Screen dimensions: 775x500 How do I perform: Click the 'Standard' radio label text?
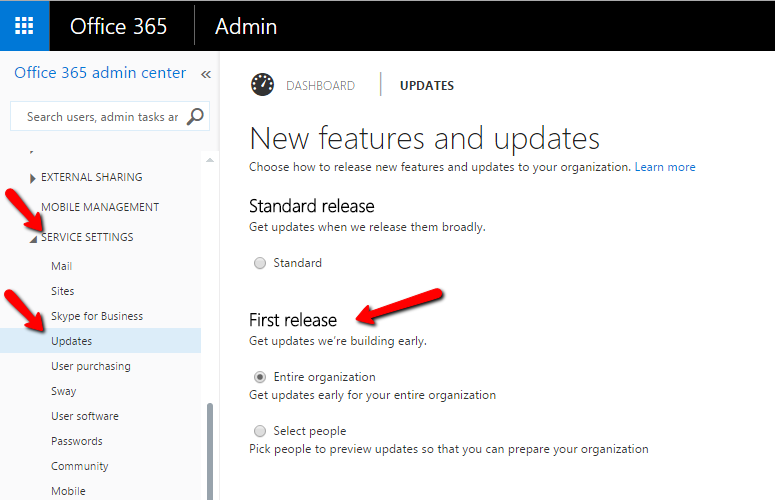[x=298, y=263]
